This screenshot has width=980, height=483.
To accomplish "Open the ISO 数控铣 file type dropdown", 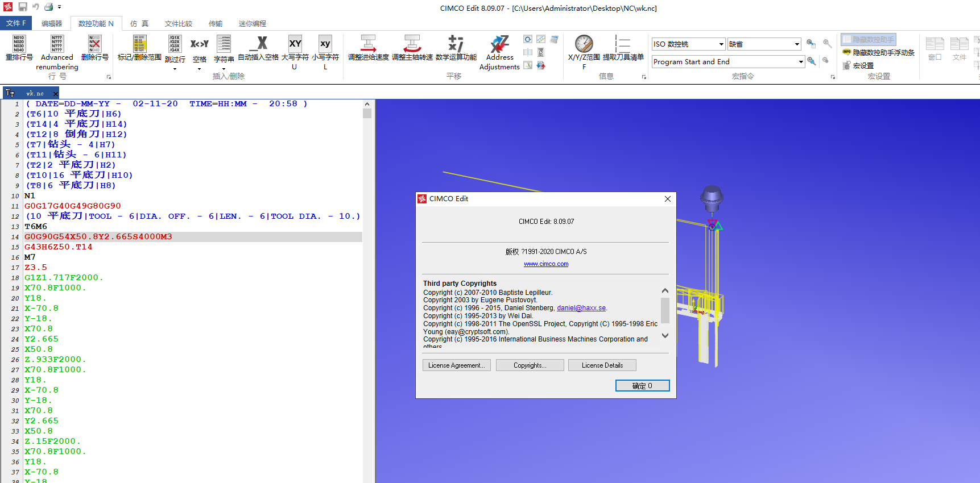I will (721, 44).
